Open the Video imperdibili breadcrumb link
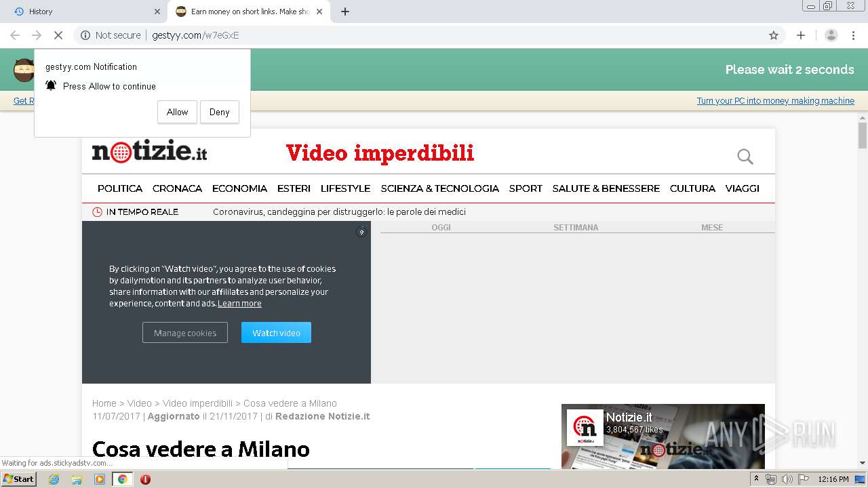 tap(197, 403)
